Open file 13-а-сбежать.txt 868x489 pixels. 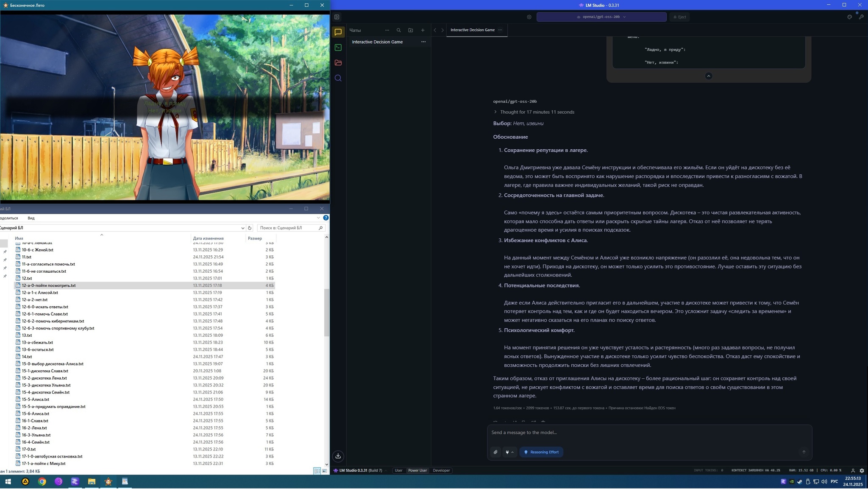click(37, 342)
